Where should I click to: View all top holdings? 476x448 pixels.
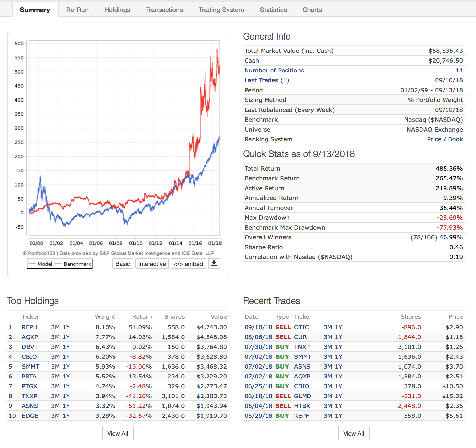pos(118,433)
